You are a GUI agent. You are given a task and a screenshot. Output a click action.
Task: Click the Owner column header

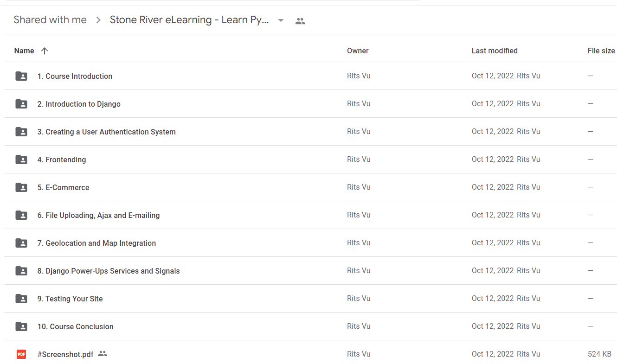point(358,51)
